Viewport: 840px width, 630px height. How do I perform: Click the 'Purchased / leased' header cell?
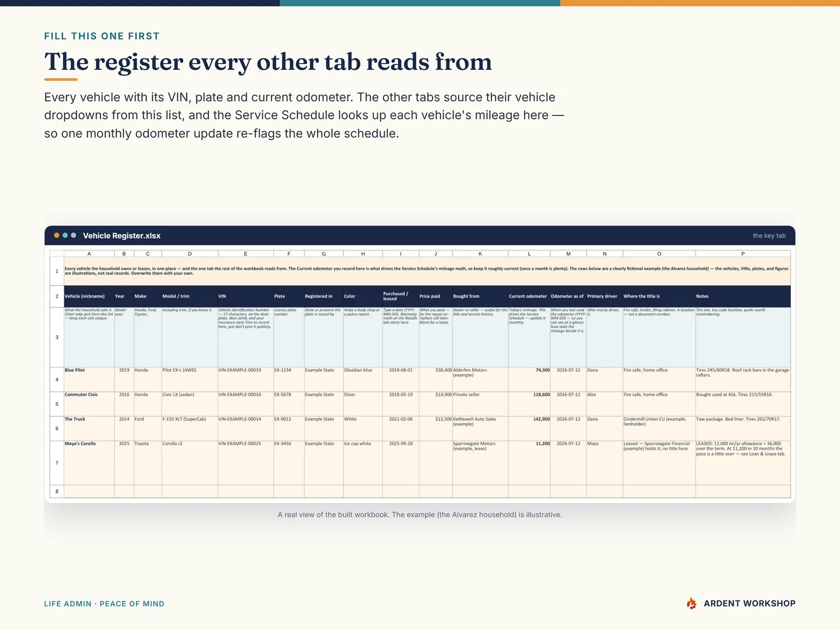click(401, 296)
